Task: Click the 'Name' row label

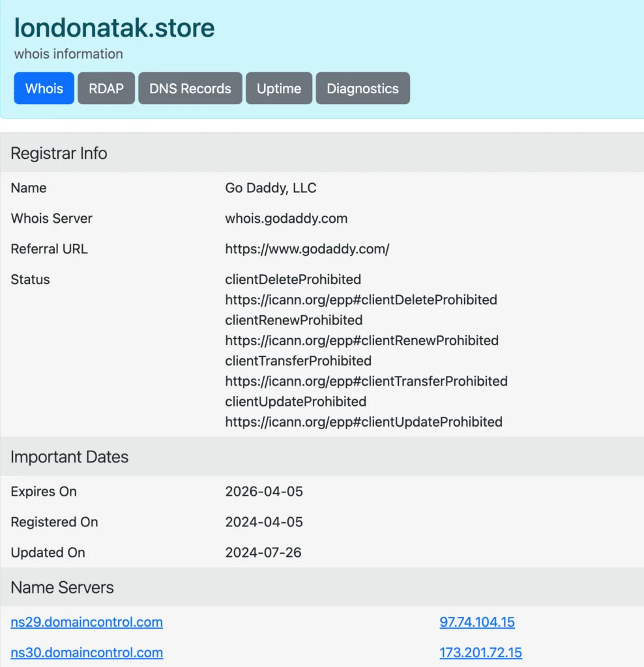Action: click(x=29, y=188)
